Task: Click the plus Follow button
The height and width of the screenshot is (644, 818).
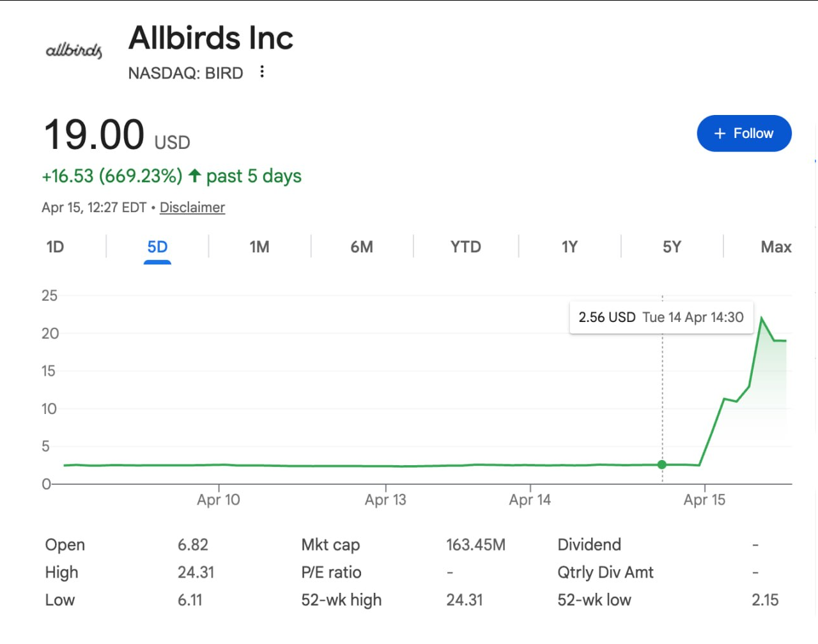Action: coord(744,134)
